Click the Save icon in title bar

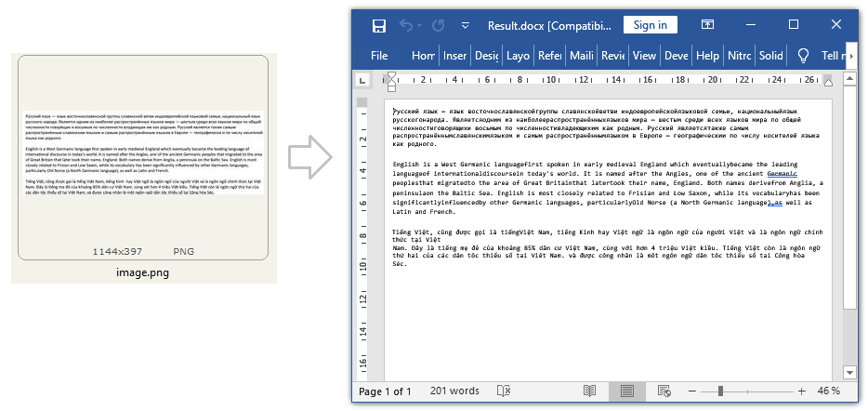tap(379, 25)
